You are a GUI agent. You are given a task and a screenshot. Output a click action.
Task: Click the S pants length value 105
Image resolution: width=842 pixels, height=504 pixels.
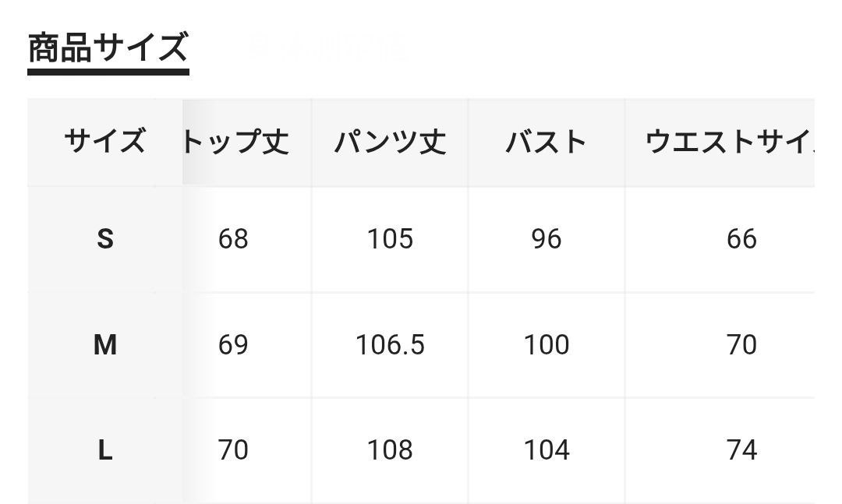pos(390,239)
